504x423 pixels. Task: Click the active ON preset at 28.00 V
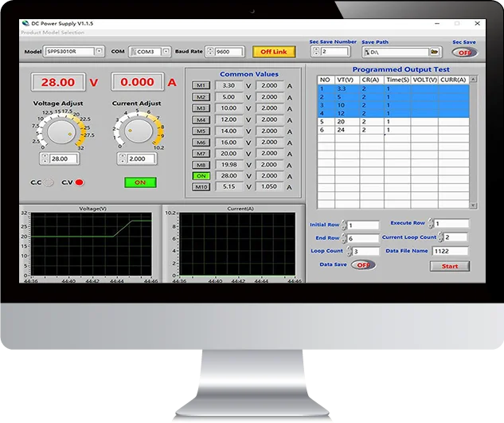tap(201, 176)
